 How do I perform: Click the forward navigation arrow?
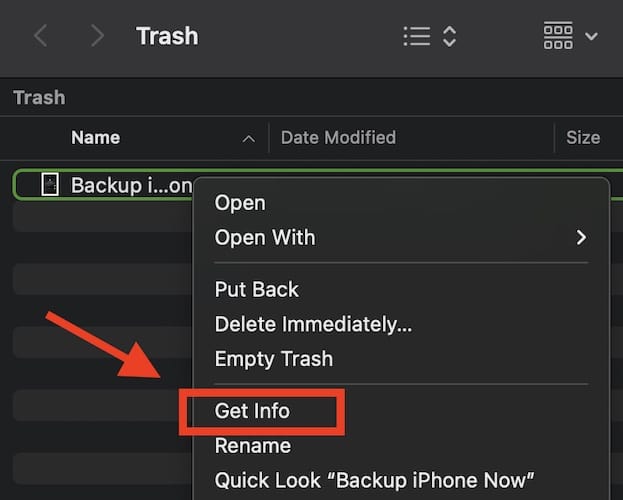pos(96,37)
